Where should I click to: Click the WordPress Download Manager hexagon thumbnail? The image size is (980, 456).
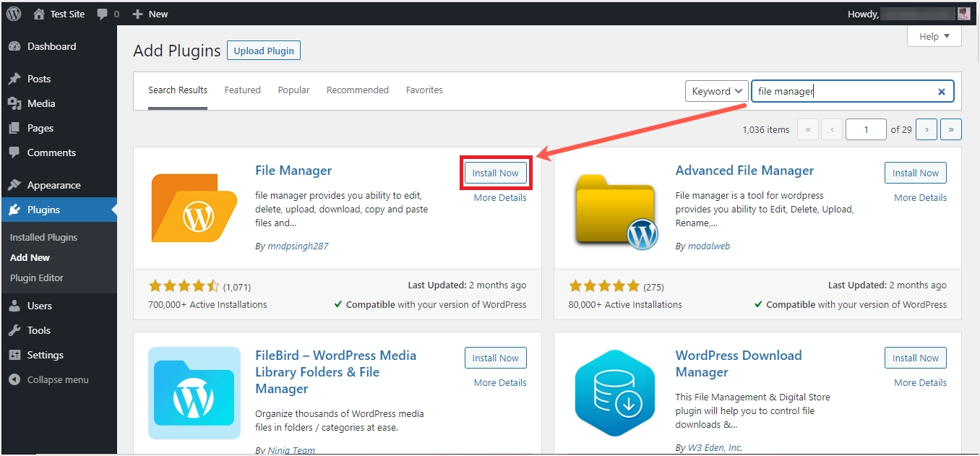click(x=616, y=393)
